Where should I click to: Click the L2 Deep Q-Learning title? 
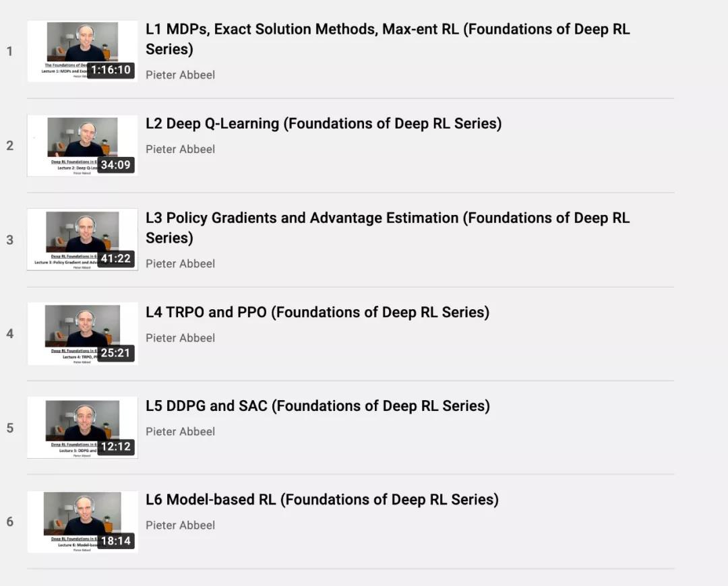tap(324, 124)
